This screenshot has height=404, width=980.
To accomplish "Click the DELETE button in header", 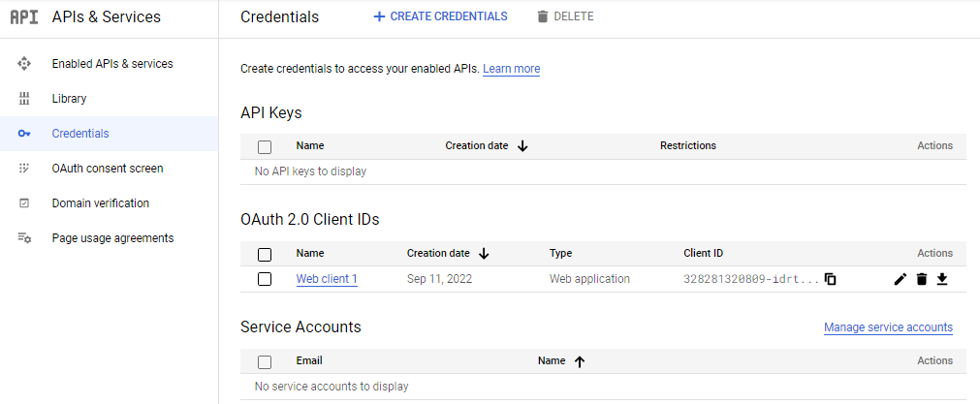I will point(565,16).
